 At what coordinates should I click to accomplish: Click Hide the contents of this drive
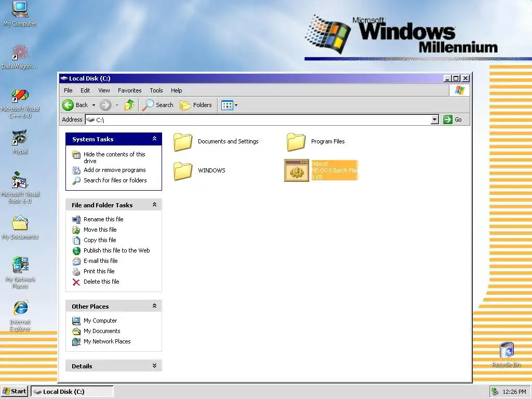114,157
